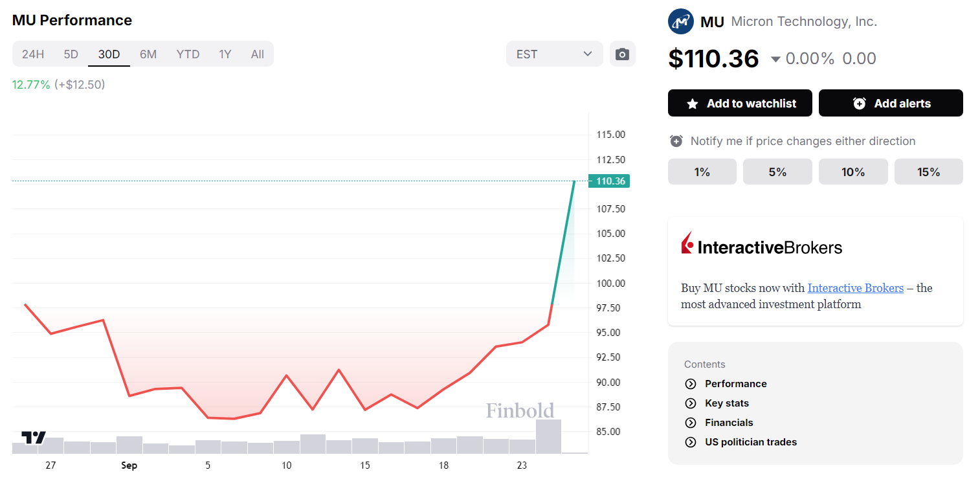Jump to the Financials section
This screenshot has width=980, height=481.
729,423
